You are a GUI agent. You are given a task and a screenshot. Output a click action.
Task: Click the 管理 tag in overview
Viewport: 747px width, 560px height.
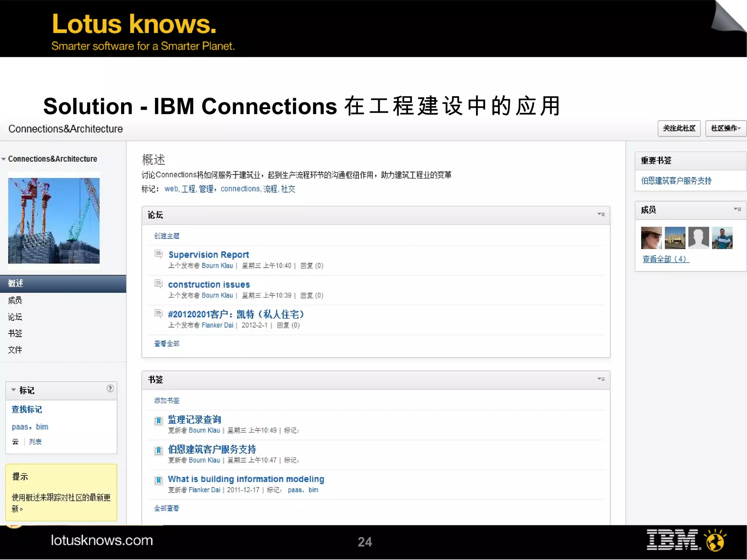click(x=206, y=189)
